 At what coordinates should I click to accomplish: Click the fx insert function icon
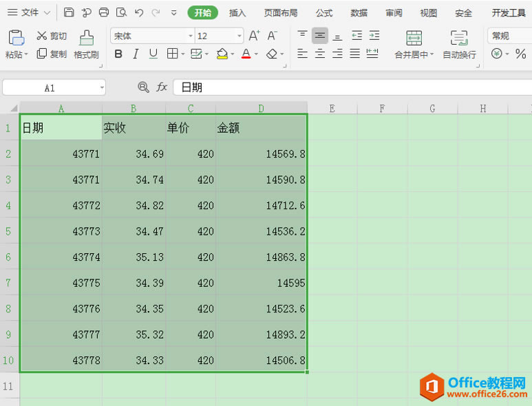(x=162, y=87)
